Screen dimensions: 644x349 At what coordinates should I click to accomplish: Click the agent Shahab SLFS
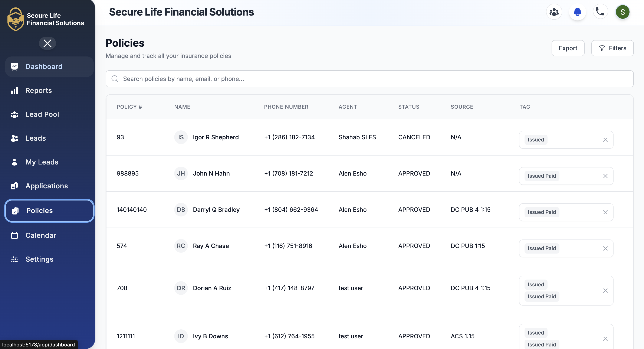pos(357,137)
